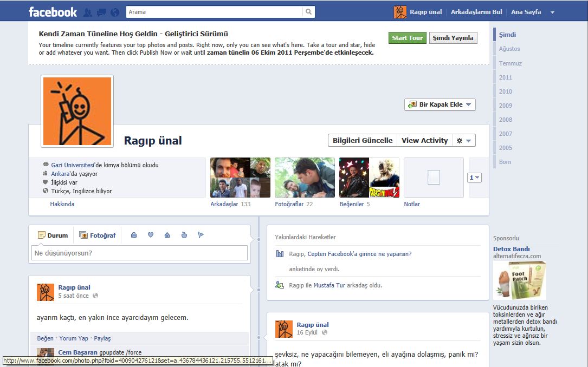Click the gear settings icon beside View Activity
This screenshot has height=367, width=588.
[x=464, y=140]
